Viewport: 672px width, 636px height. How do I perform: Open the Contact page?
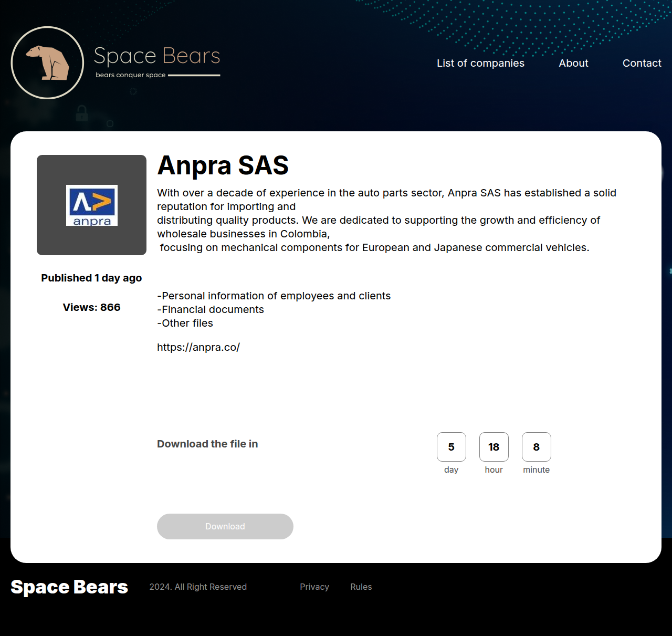pyautogui.click(x=642, y=63)
